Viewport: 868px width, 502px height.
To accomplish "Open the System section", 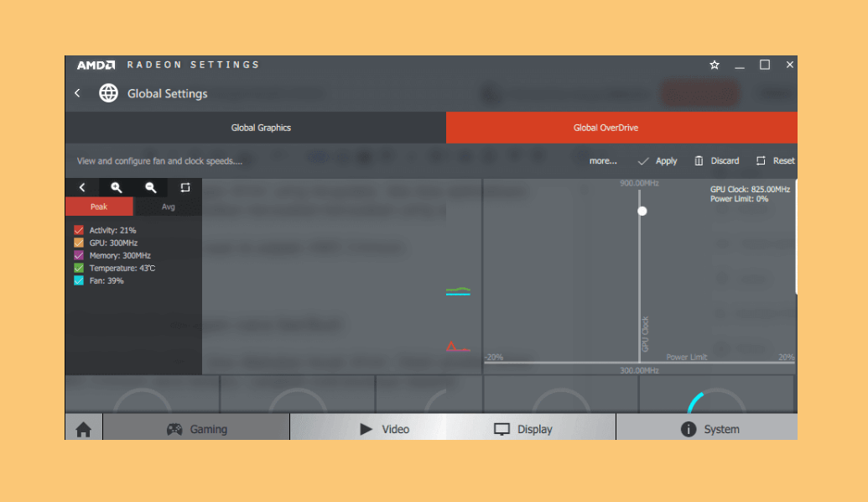I will [x=707, y=427].
